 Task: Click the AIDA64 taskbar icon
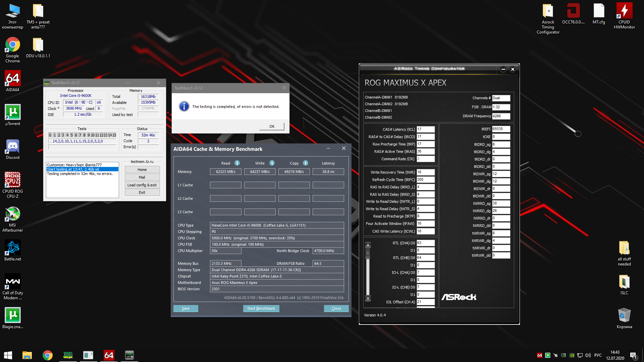(109, 355)
